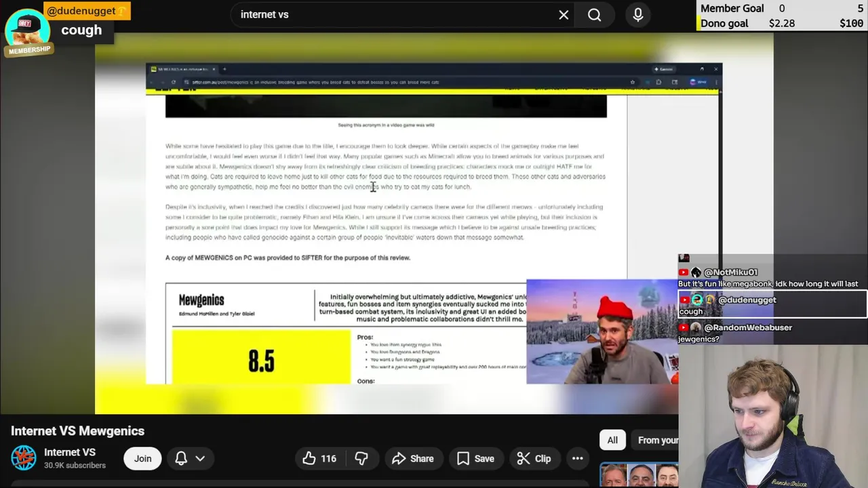Click the picture-in-picture webcam of red beanie man
868x488 pixels.
pyautogui.click(x=602, y=332)
